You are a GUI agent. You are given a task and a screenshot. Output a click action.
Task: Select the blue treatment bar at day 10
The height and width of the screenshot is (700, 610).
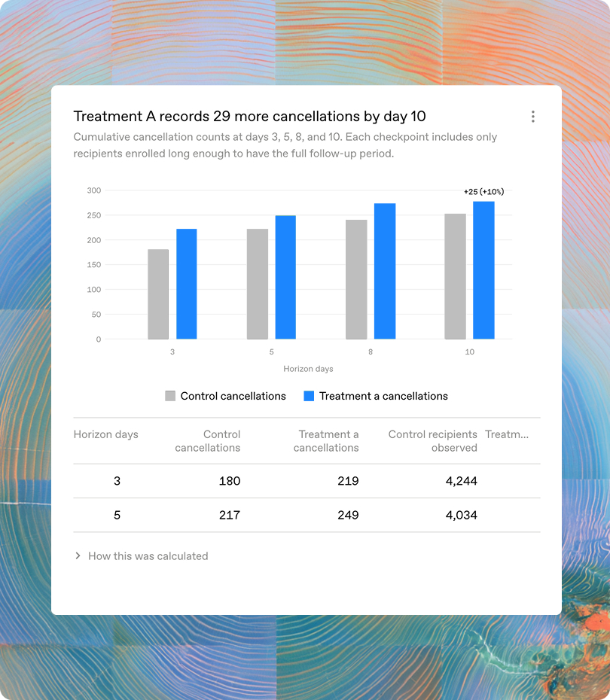pyautogui.click(x=483, y=270)
